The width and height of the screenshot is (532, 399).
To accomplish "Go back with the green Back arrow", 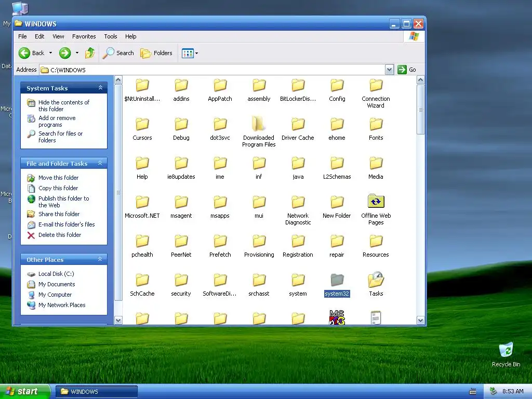I will [31, 53].
